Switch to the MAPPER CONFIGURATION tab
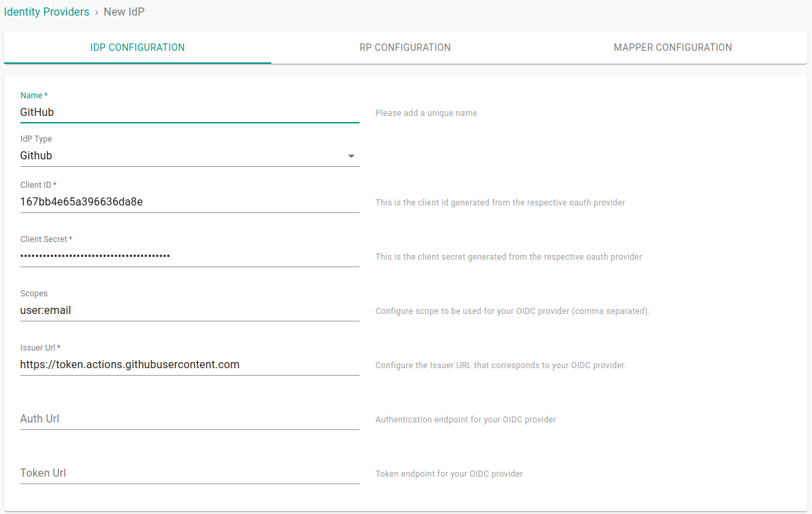The image size is (812, 514). [x=673, y=47]
